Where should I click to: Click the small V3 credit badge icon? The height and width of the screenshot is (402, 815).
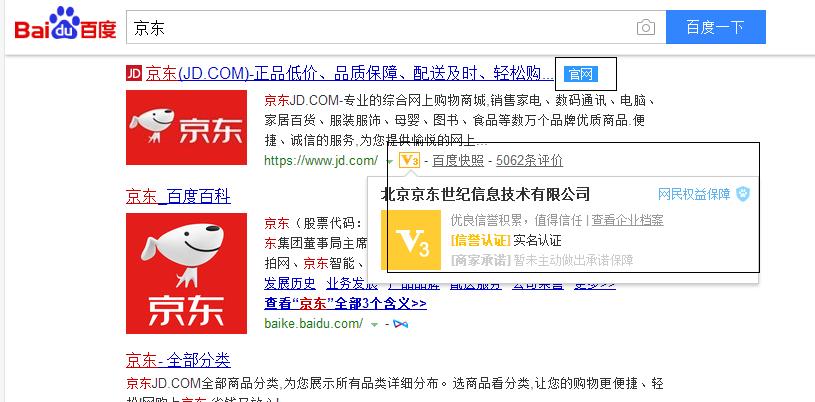click(409, 160)
